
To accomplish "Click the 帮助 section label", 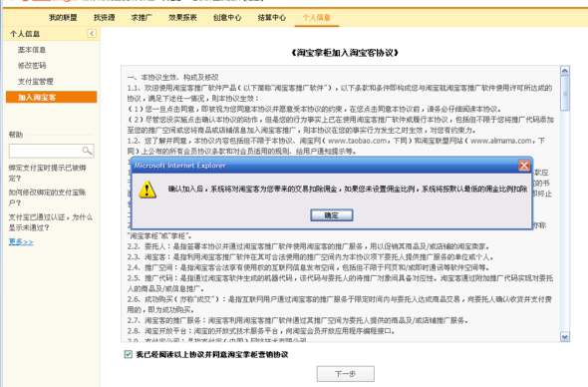I will (16, 135).
